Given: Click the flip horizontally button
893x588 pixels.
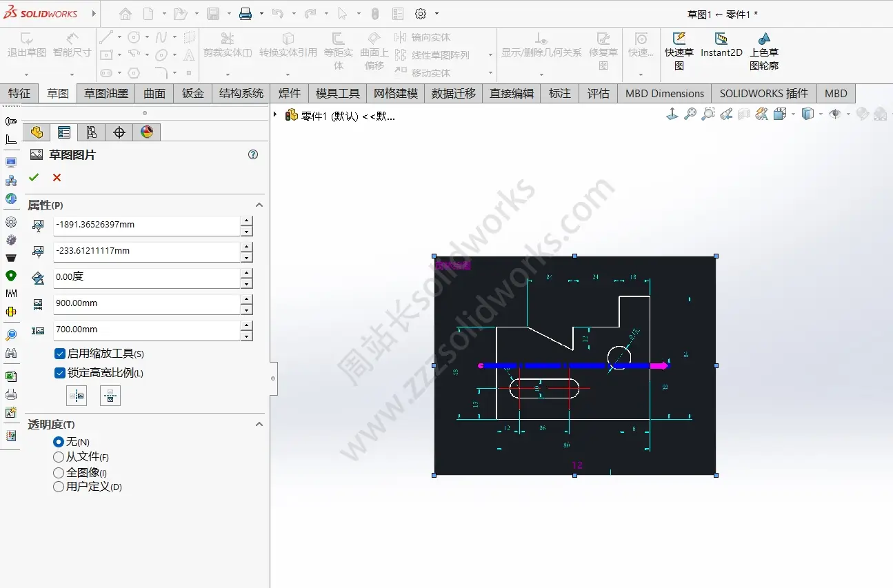Looking at the screenshot, I should pyautogui.click(x=77, y=396).
